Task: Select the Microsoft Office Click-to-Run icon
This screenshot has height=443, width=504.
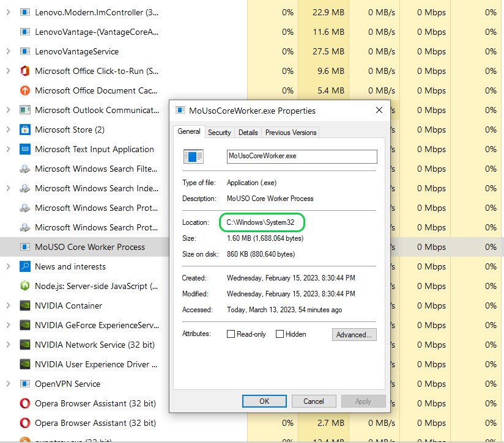Action: [24, 71]
